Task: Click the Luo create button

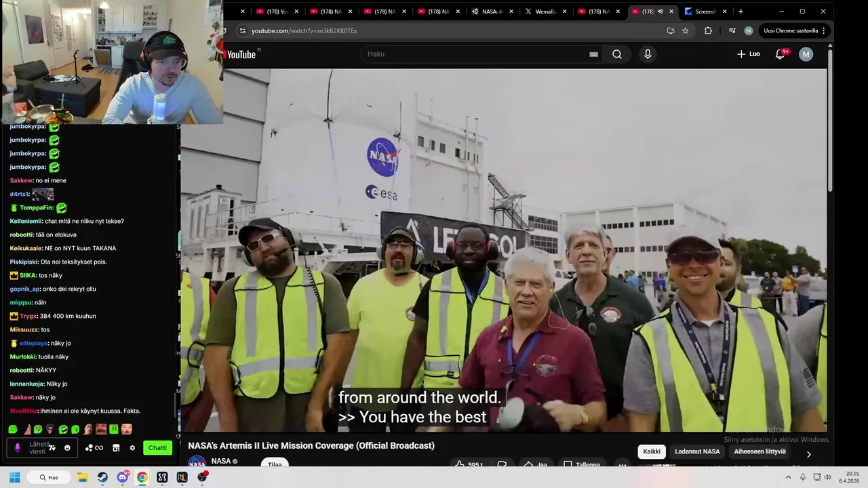Action: (749, 54)
